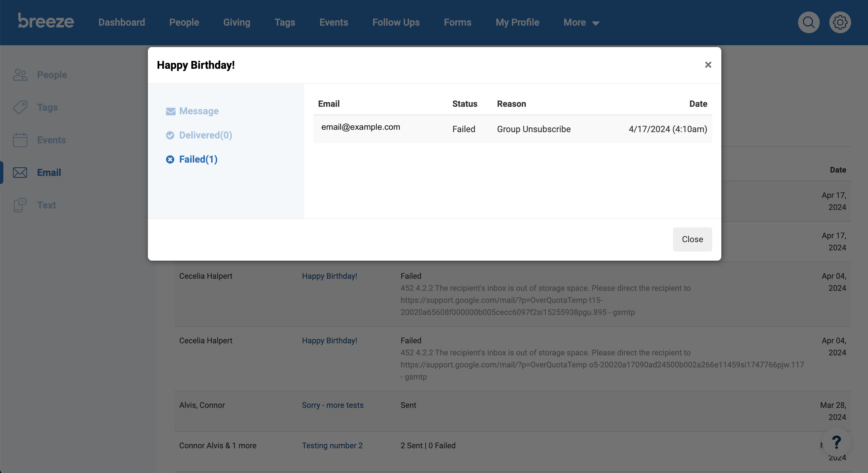The height and width of the screenshot is (473, 868).
Task: Click the Events calendar sidebar icon
Action: pos(20,140)
